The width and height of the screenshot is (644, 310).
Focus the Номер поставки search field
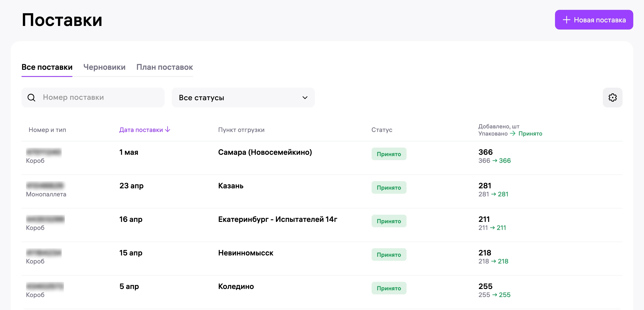tap(93, 98)
